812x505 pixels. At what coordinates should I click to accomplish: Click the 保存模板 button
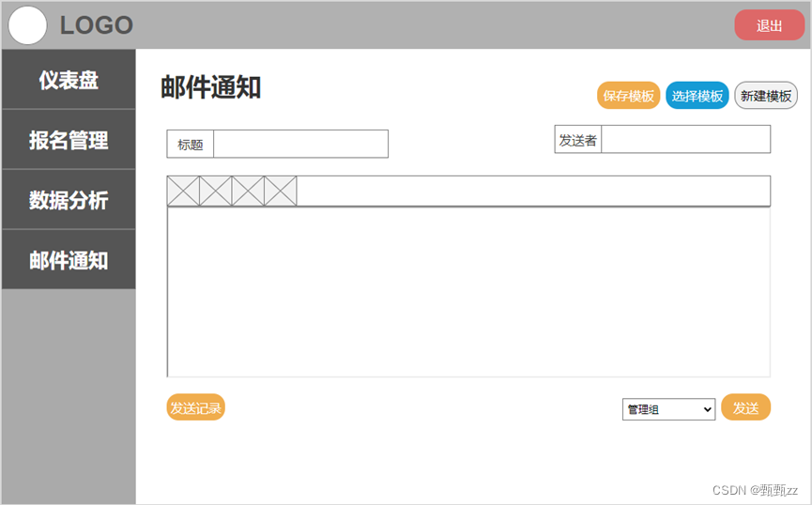(629, 96)
